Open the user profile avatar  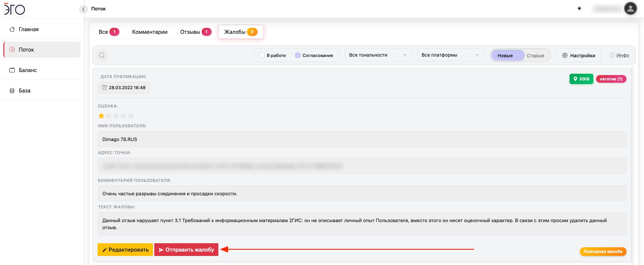point(630,9)
